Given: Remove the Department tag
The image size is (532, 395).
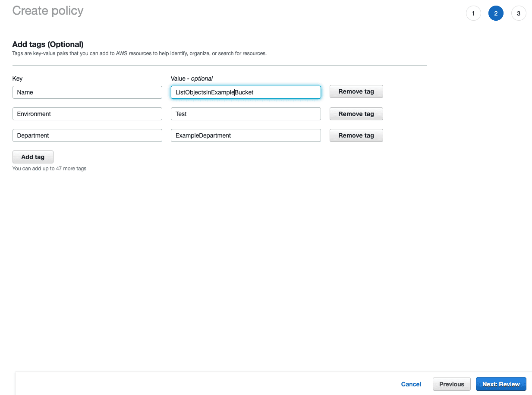Looking at the screenshot, I should 356,135.
